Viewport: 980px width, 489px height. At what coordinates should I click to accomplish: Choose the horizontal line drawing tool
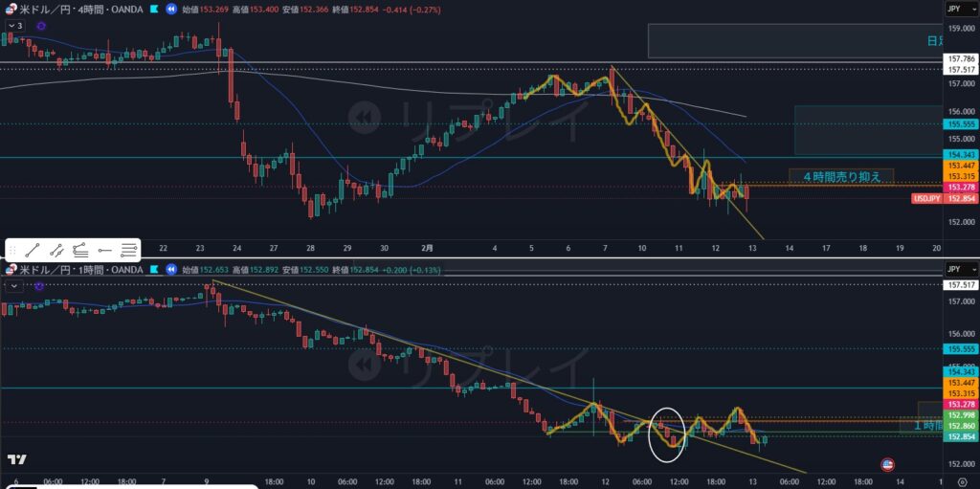coord(104,250)
